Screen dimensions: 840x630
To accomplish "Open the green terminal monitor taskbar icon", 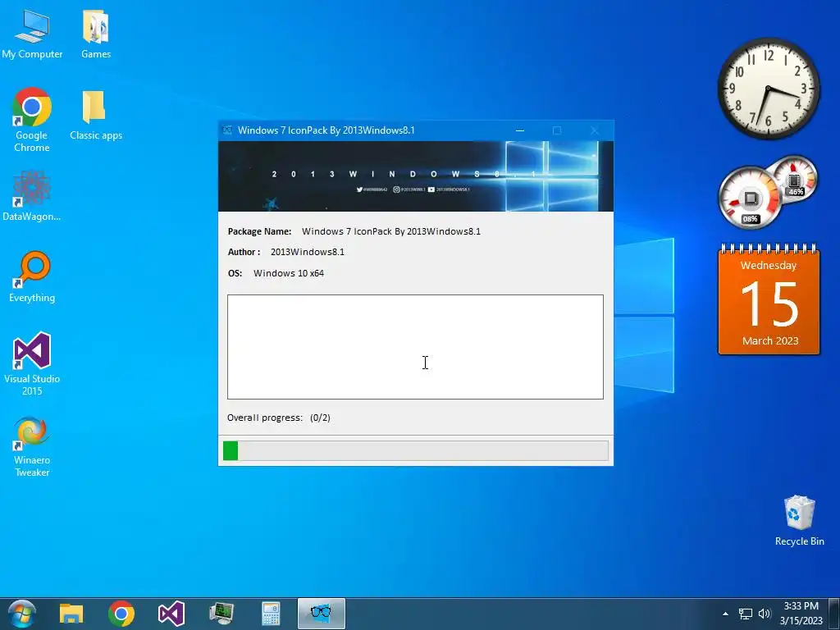I will 221,614.
